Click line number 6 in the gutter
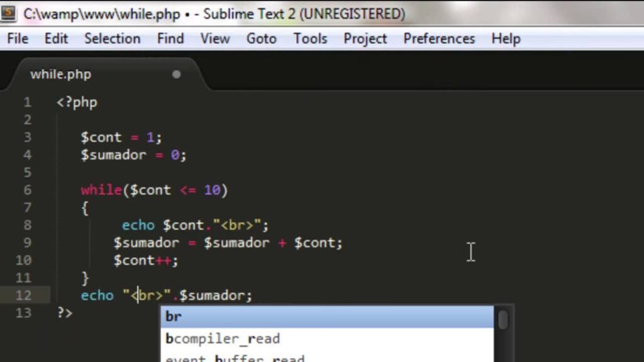This screenshot has height=362, width=644. click(x=27, y=190)
